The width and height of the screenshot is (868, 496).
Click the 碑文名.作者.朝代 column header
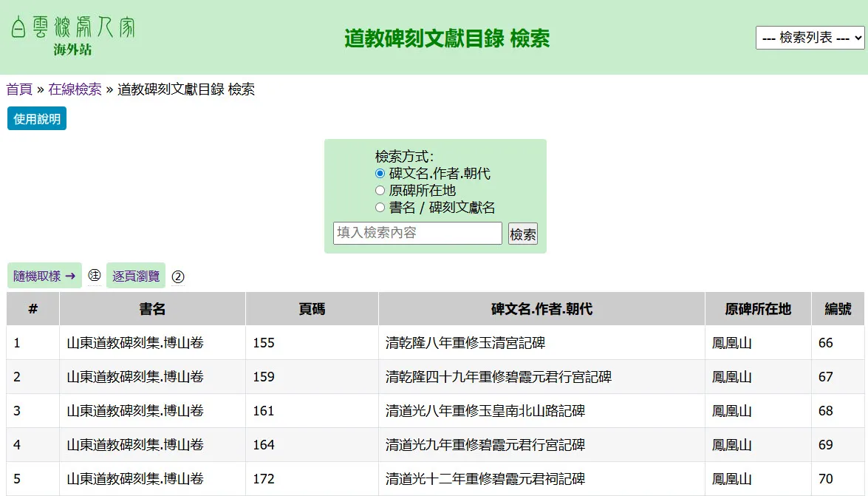[541, 309]
